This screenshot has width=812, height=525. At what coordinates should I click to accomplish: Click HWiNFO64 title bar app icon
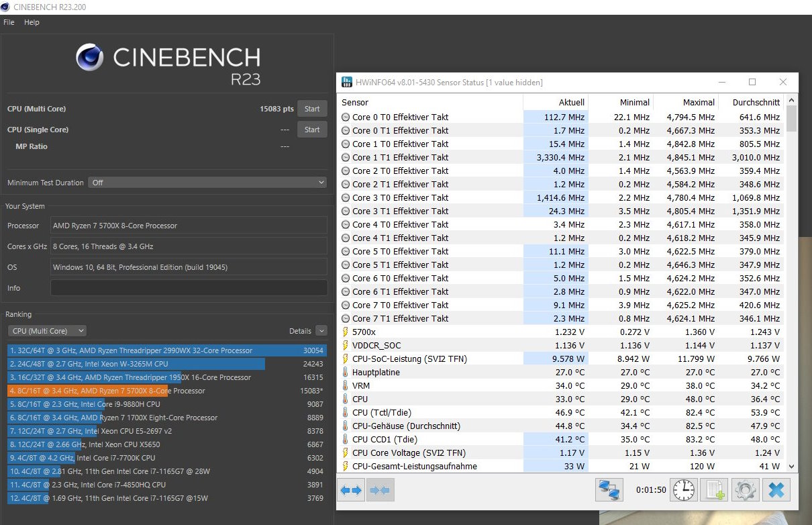click(347, 82)
